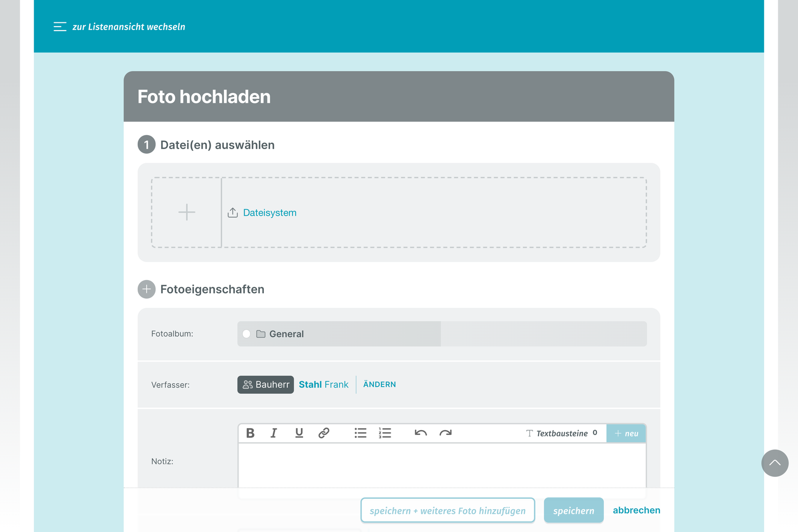
Task: Click the step 1 number badge
Action: click(x=147, y=145)
